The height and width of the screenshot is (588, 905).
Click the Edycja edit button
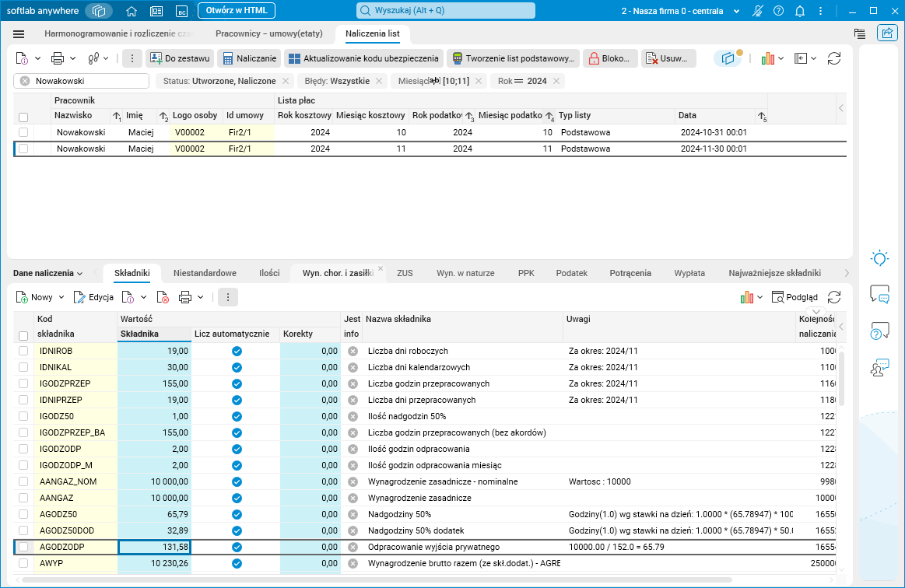93,297
